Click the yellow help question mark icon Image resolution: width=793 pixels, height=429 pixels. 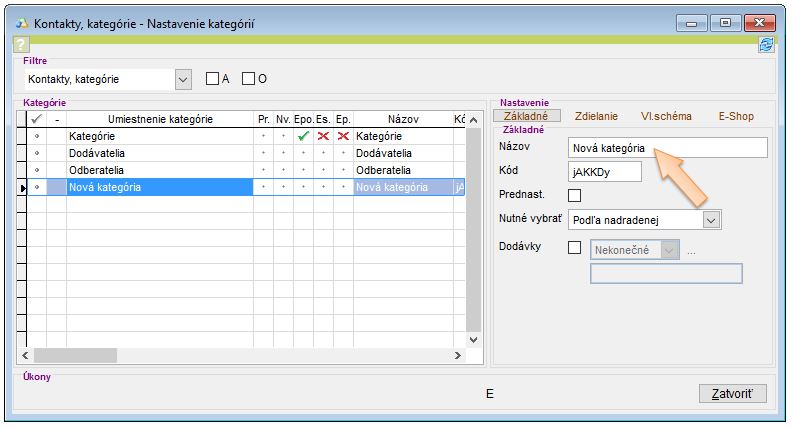21,45
